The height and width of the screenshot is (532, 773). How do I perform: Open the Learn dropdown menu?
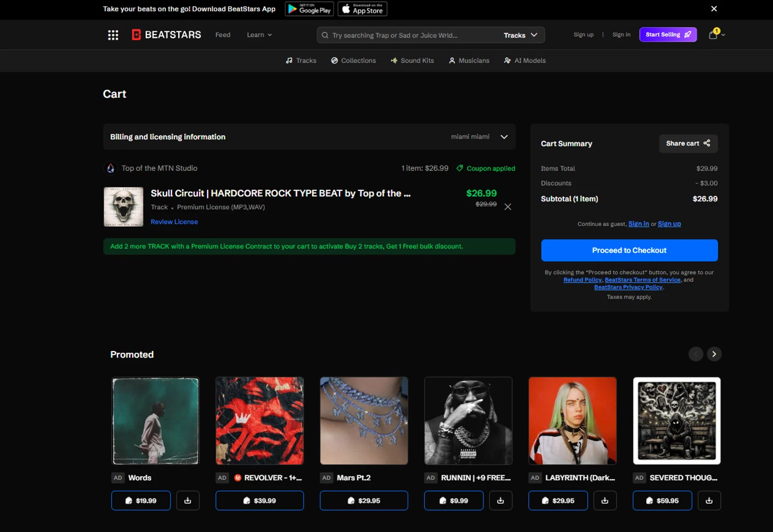click(259, 35)
